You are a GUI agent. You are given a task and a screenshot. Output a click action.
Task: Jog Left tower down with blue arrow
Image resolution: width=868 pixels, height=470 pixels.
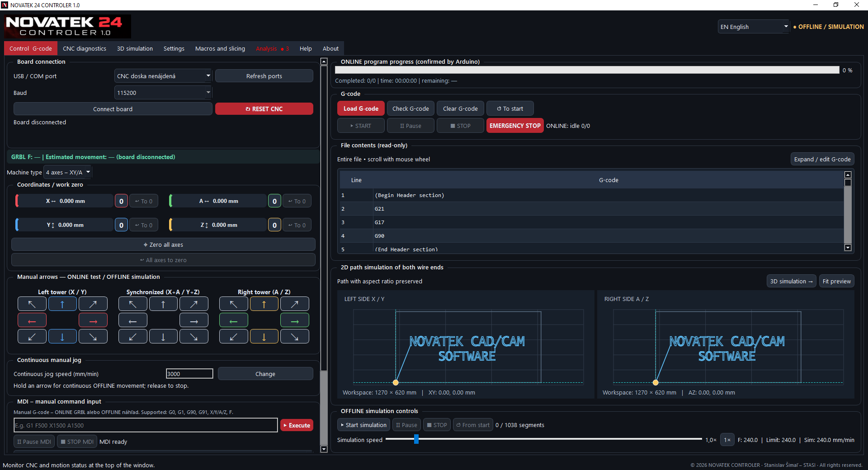coord(62,337)
